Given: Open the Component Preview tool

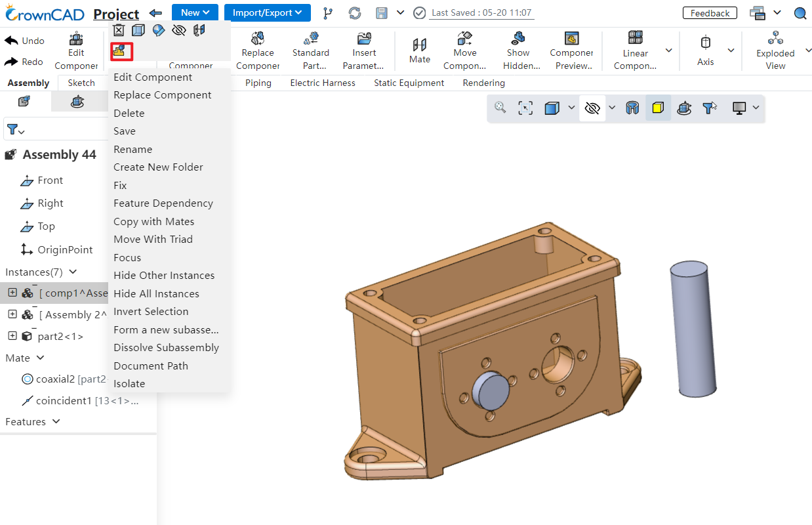Looking at the screenshot, I should point(571,51).
